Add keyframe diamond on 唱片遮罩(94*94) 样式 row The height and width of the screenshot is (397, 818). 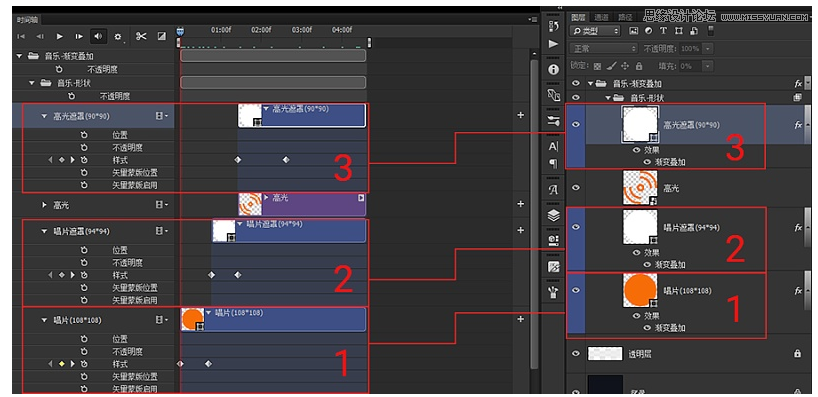coord(62,275)
